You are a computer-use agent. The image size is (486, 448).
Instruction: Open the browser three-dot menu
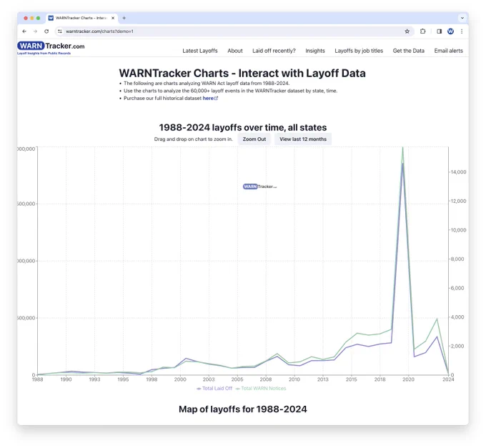click(462, 31)
